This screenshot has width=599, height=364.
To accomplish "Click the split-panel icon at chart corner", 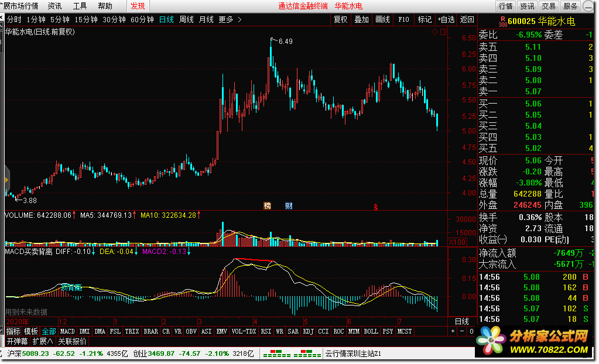I will (443, 32).
